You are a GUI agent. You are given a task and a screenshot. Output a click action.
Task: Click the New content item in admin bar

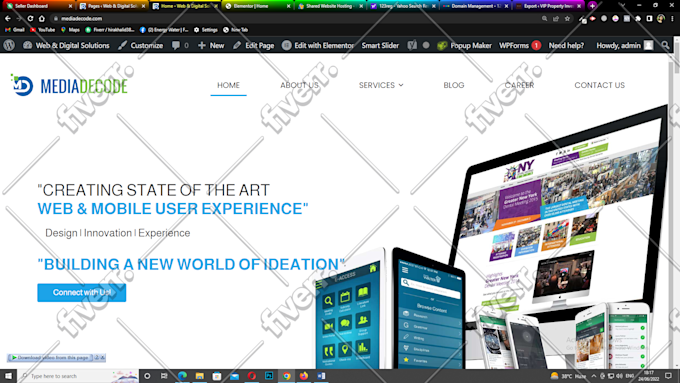point(211,45)
